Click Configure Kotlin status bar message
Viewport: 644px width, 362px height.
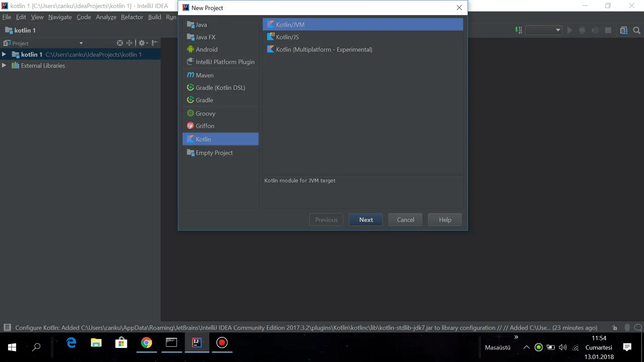click(306, 328)
